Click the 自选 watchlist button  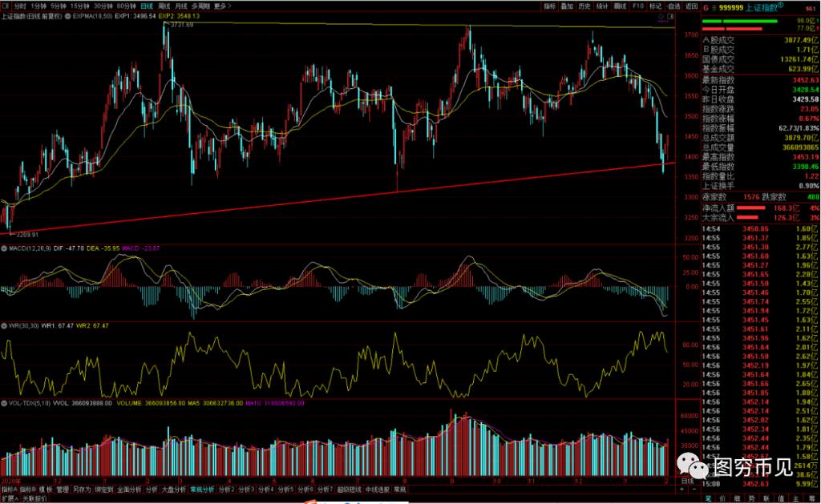673,6
